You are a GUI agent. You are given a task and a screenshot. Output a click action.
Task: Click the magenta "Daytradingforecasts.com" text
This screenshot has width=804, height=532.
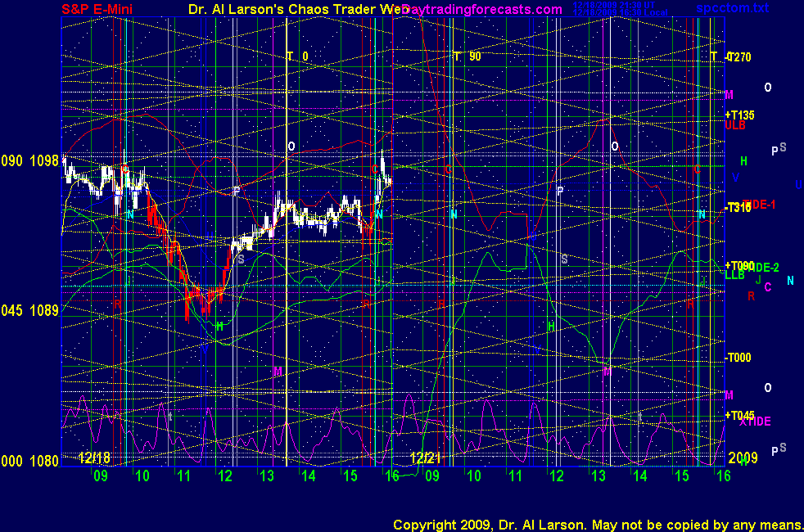pyautogui.click(x=482, y=9)
